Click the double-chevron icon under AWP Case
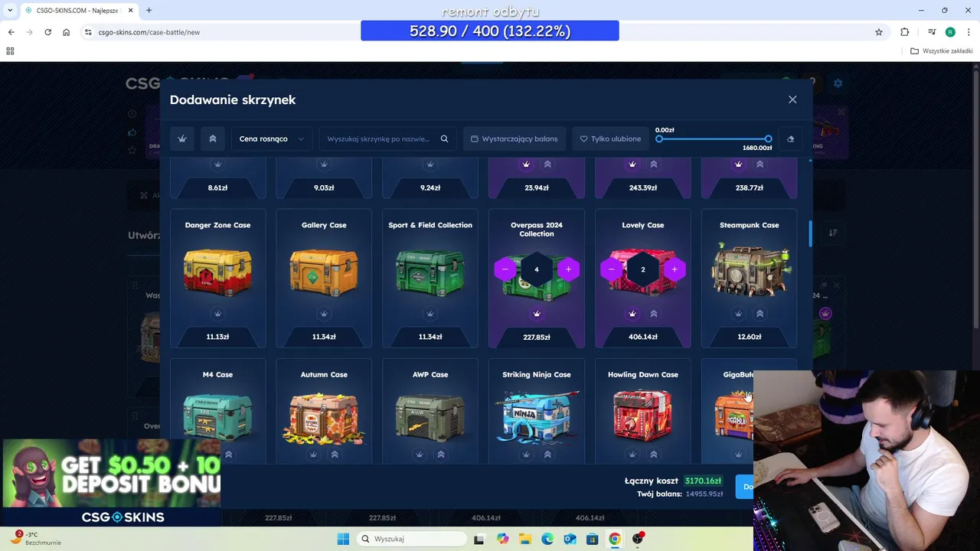This screenshot has height=551, width=980. click(441, 455)
